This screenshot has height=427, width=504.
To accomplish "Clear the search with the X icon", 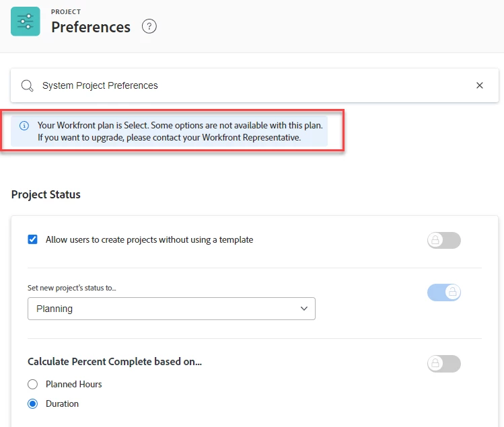I will [x=480, y=85].
